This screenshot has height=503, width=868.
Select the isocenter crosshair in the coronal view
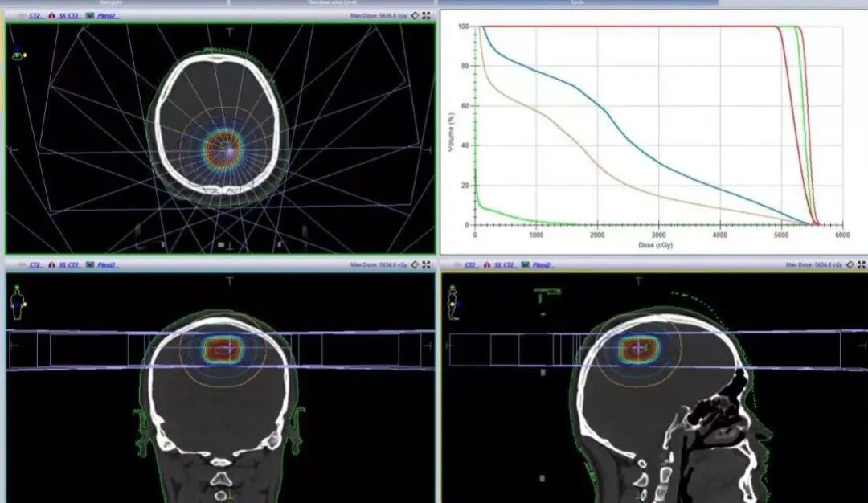point(229,347)
